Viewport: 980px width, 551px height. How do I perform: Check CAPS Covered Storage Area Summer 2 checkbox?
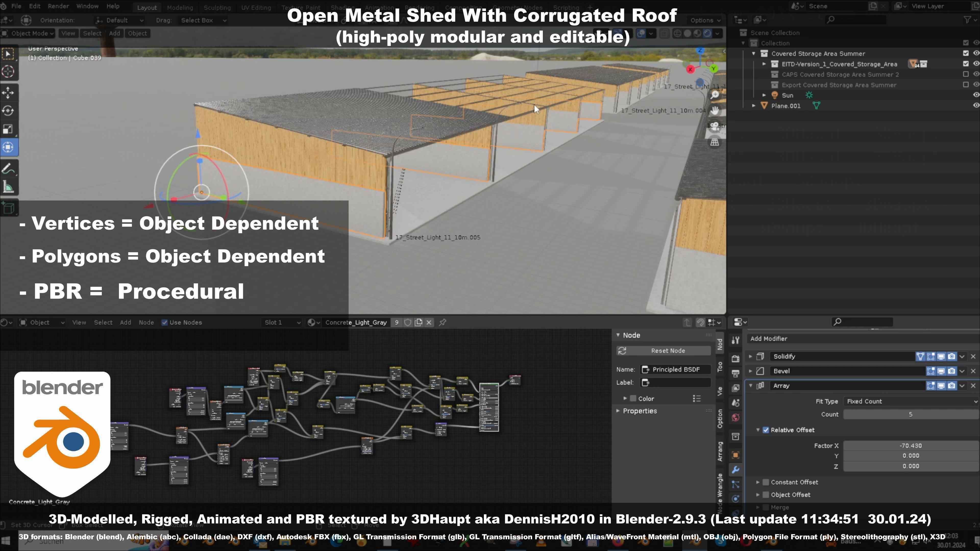[965, 74]
